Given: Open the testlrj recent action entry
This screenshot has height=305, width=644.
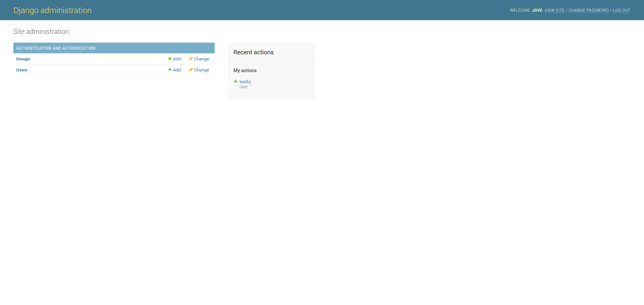Looking at the screenshot, I should point(245,82).
